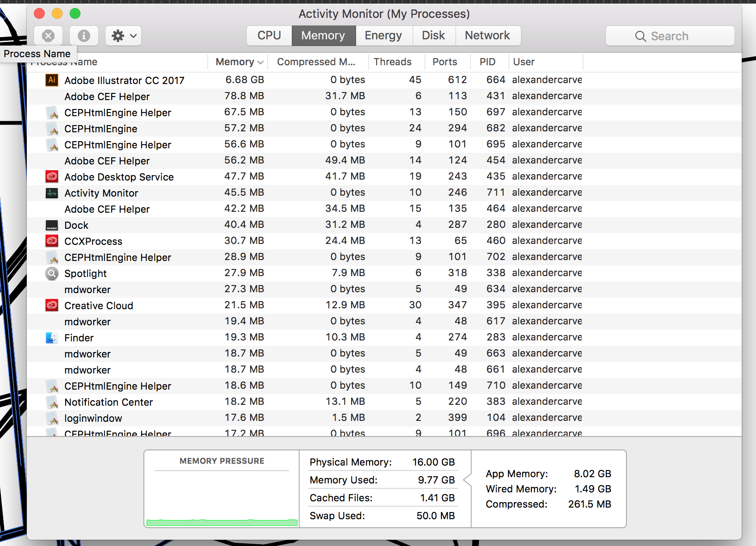The image size is (756, 546).
Task: Click the 49.4 MB compressed value
Action: [x=345, y=160]
